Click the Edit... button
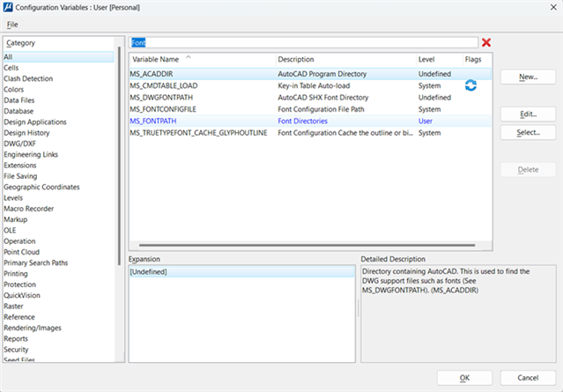Image resolution: width=563 pixels, height=392 pixels. [528, 115]
